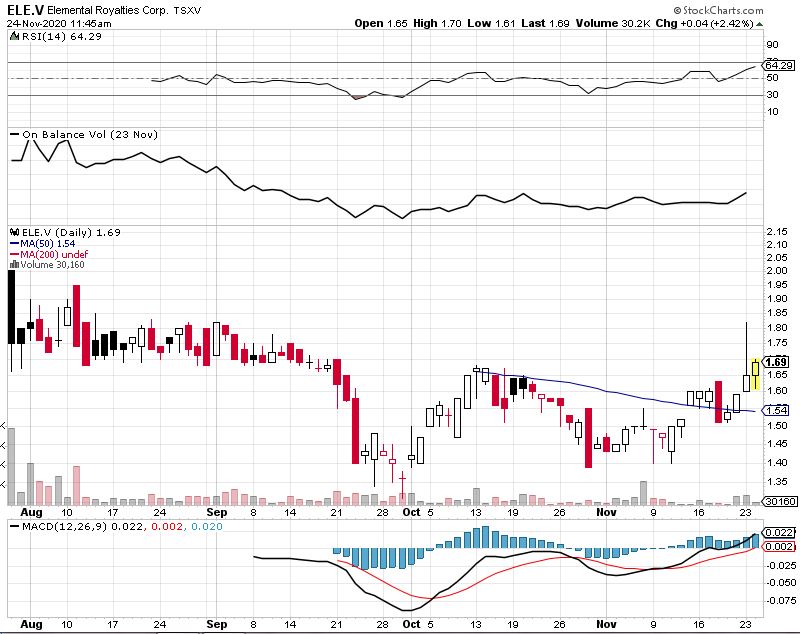Click the 64.29 RSI value tag on the right axis
Image resolution: width=800 pixels, height=634 pixels.
point(779,65)
